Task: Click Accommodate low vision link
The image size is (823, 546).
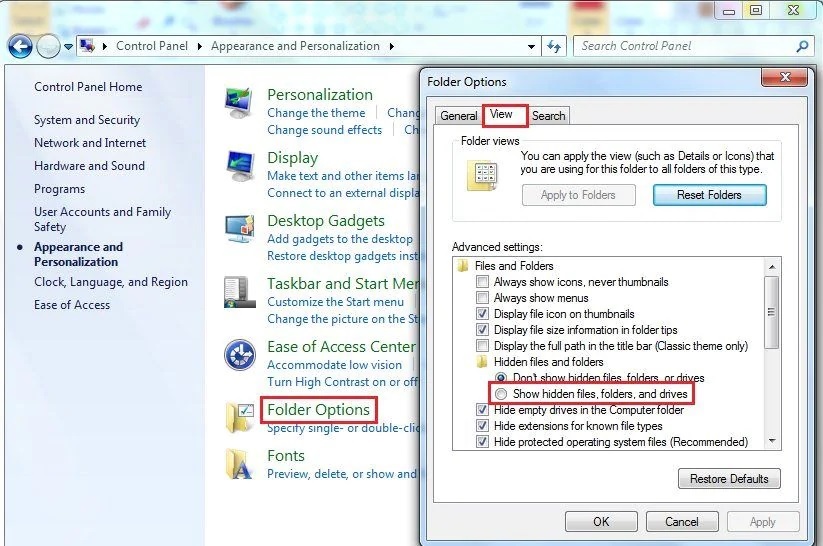Action: click(x=334, y=365)
